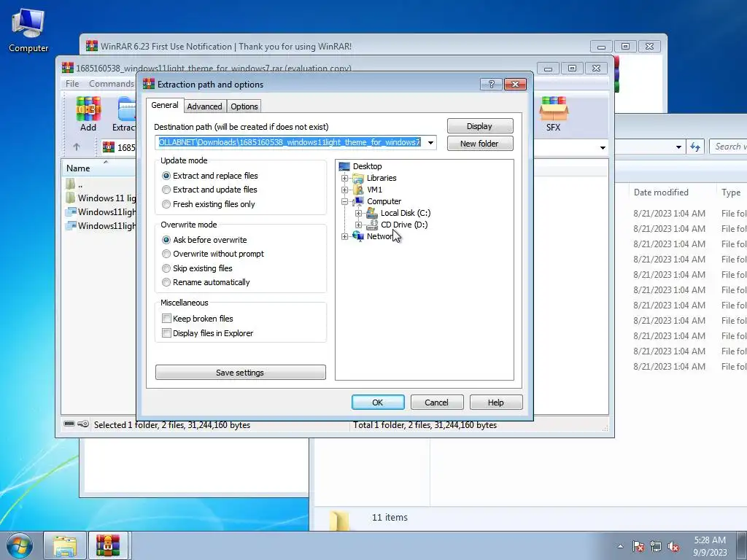Open Explorer address bar dropdown arrow
Image resolution: width=747 pixels, height=560 pixels.
click(x=678, y=147)
